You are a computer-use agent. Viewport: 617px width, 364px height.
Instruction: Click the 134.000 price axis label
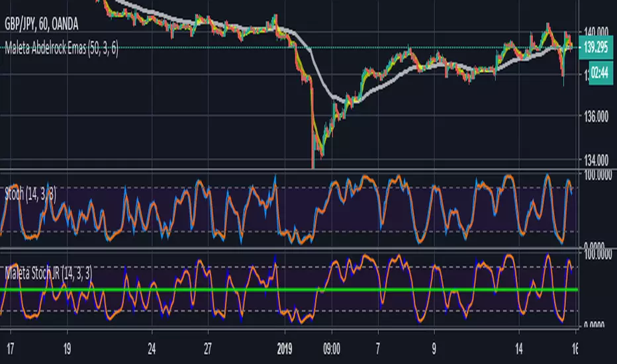596,160
